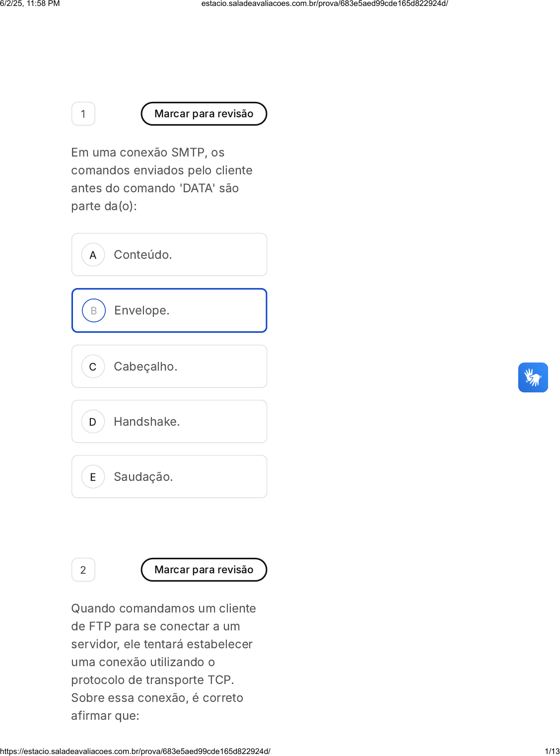Click the circled letter B icon
The image size is (560, 756).
pyautogui.click(x=93, y=310)
